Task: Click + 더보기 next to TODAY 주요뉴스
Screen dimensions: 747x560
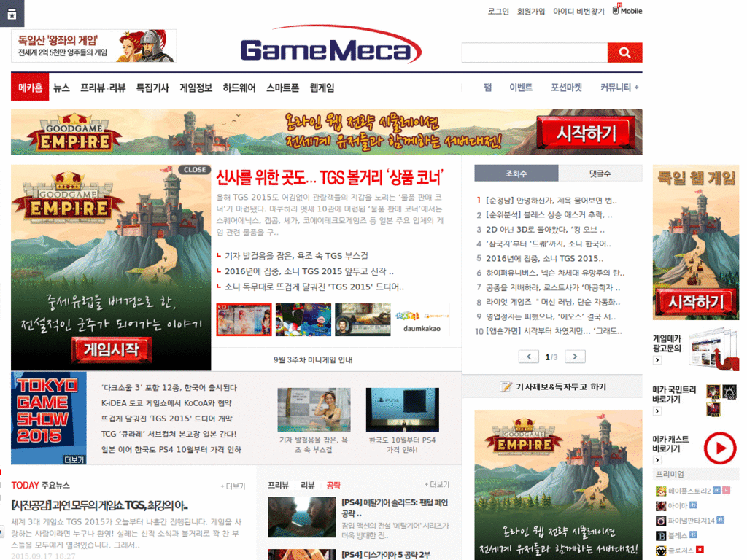Action: pos(233,486)
